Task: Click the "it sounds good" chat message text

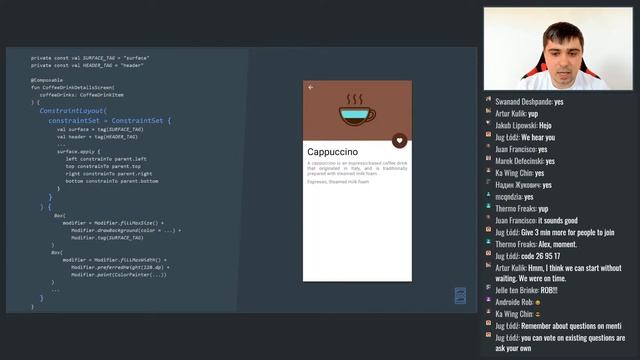Action: [558, 221]
